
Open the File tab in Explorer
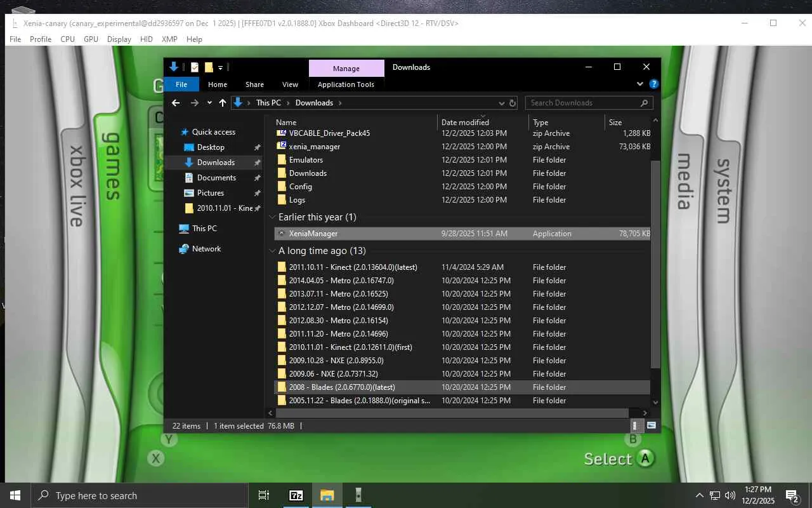coord(181,84)
